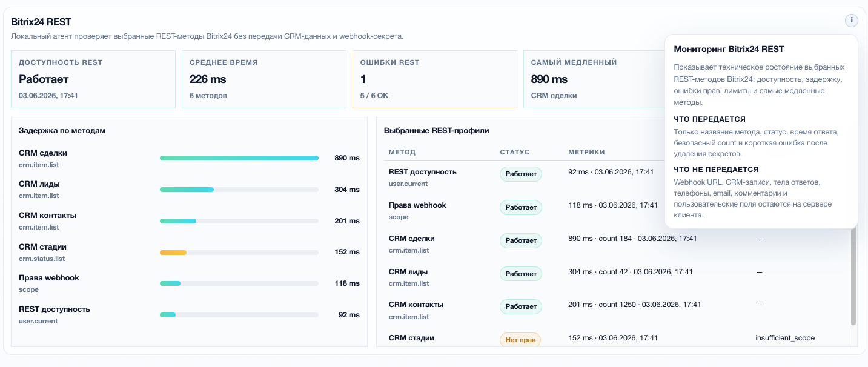Click CRM стадии label in latency list
This screenshot has width=868, height=367.
point(42,246)
